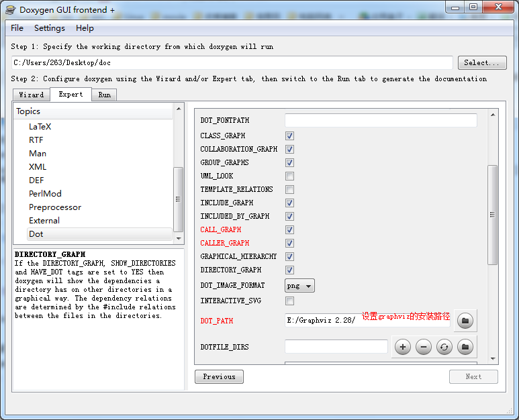Click Select... working directory button
519x420 pixels.
tap(482, 62)
